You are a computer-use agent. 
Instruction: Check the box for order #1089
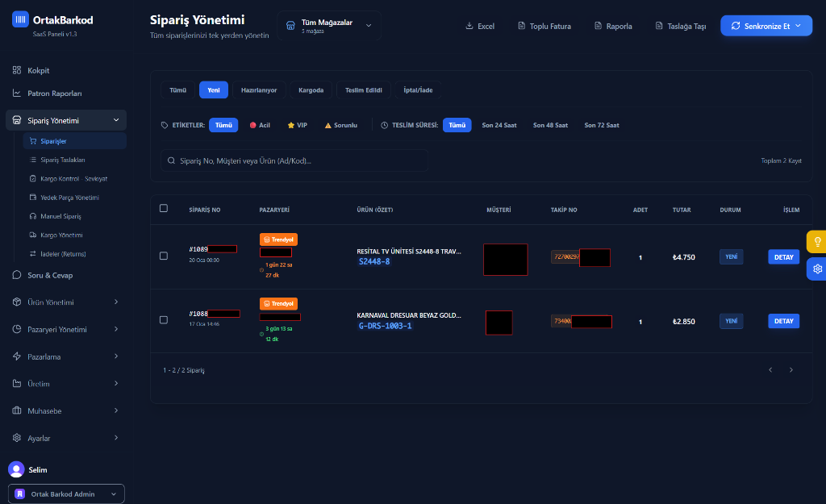[164, 256]
